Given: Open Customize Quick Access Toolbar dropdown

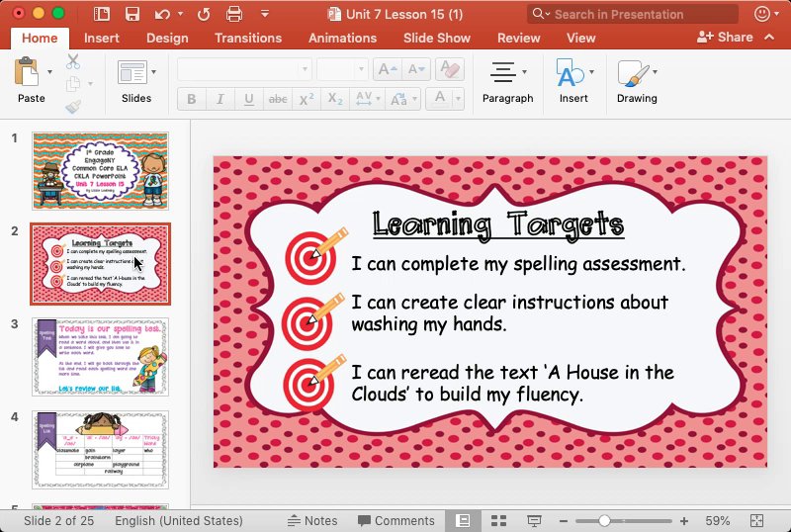Looking at the screenshot, I should [264, 14].
